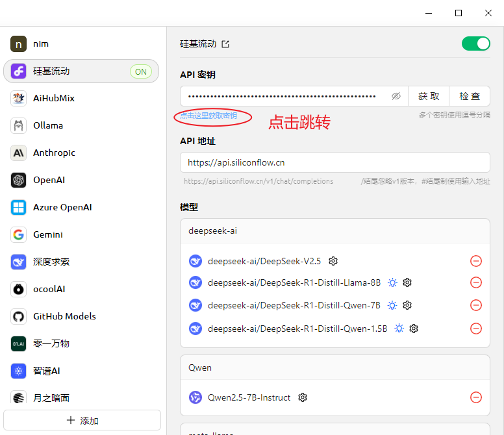Select the AiHubMix provider
Viewport: 504px width, 435px height.
[81, 98]
